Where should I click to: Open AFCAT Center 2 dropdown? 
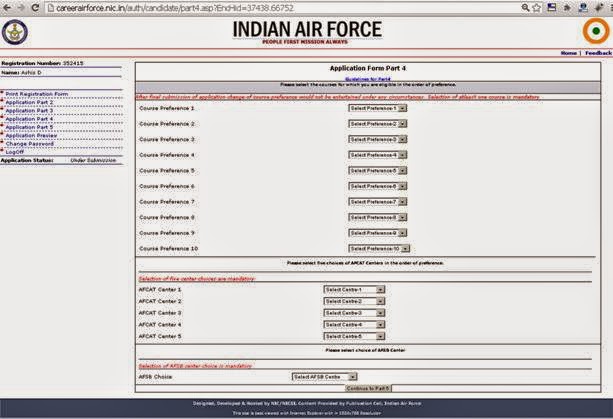pyautogui.click(x=354, y=301)
